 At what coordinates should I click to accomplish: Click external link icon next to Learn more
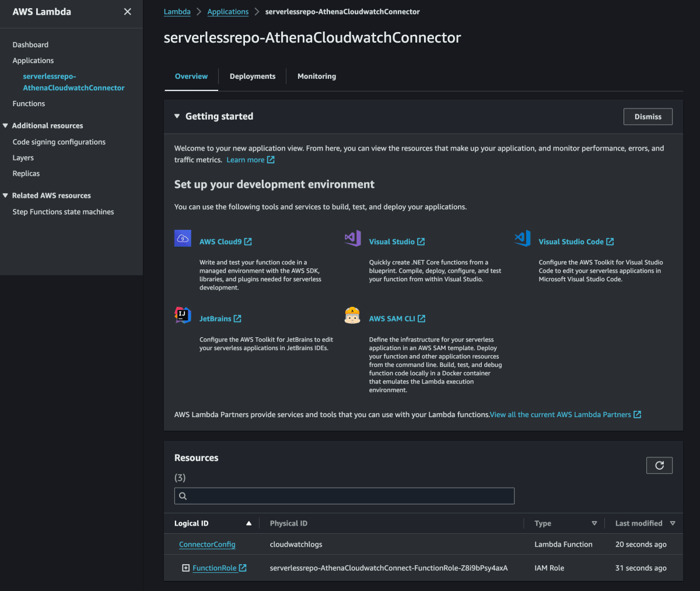tap(271, 160)
